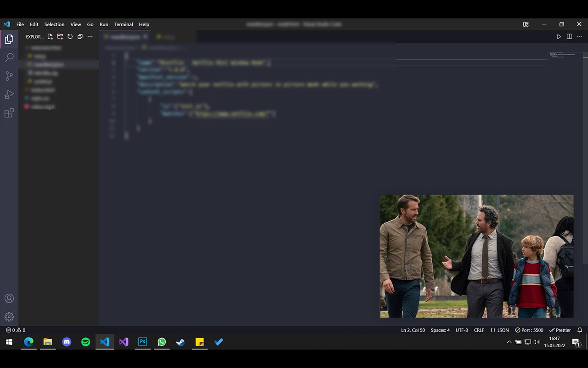The height and width of the screenshot is (368, 588).
Task: Open Steam from the taskbar
Action: (181, 342)
